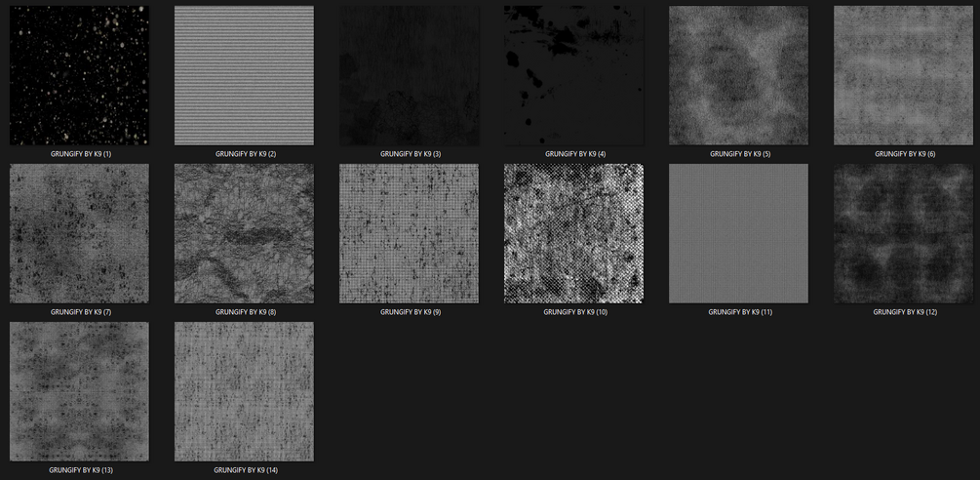Select the GRUNGIFY BY K9 (7) texture thumbnail
Image resolution: width=980 pixels, height=480 pixels.
tap(79, 234)
